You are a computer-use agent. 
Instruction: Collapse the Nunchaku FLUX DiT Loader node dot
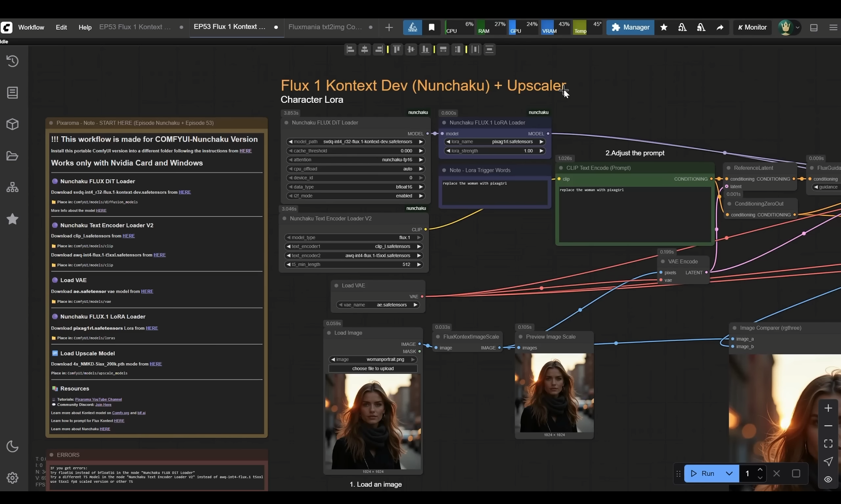pyautogui.click(x=286, y=123)
